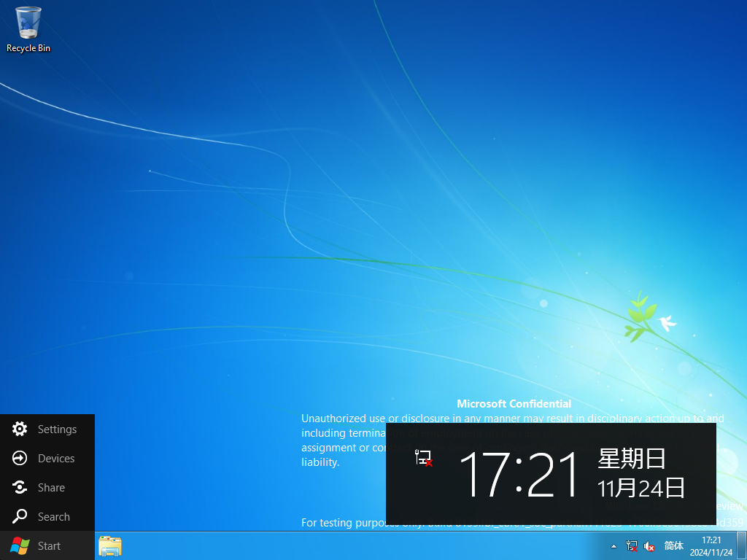Click the magnifier icon beside Search
This screenshot has width=747, height=560.
[20, 516]
